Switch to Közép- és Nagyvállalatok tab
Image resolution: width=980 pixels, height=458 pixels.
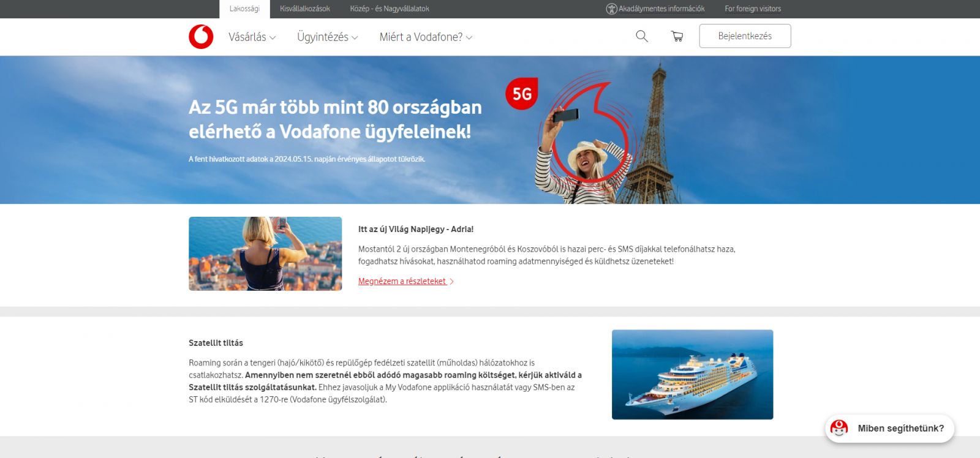click(390, 9)
